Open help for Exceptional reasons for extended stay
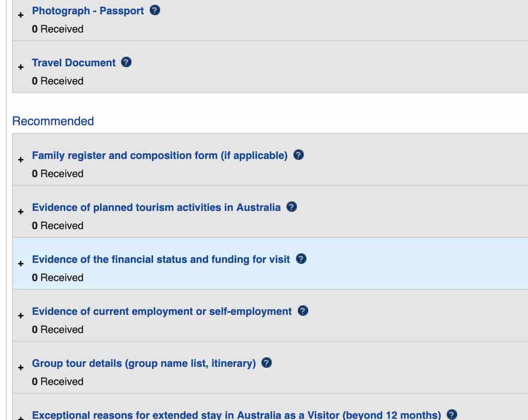This screenshot has height=420, width=528. [x=452, y=414]
